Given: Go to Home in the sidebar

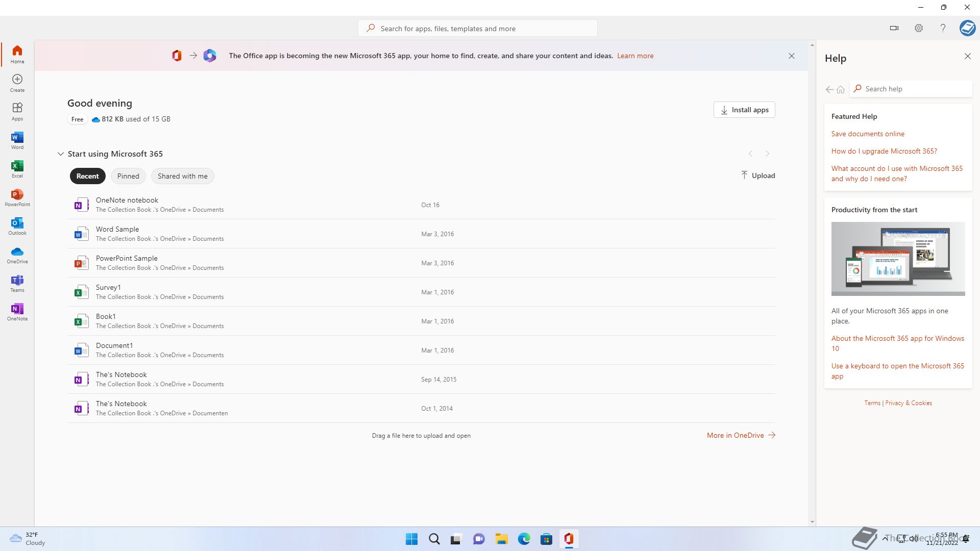Looking at the screenshot, I should point(17,54).
